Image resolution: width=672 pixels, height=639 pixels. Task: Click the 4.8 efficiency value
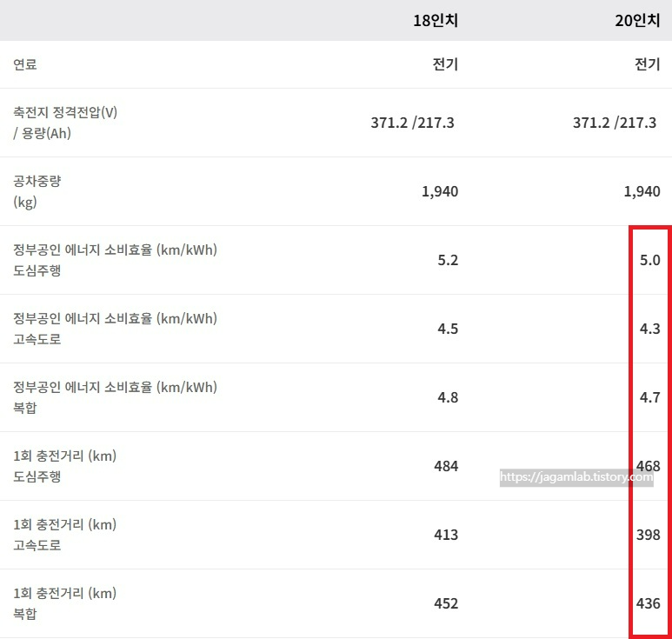(x=448, y=397)
